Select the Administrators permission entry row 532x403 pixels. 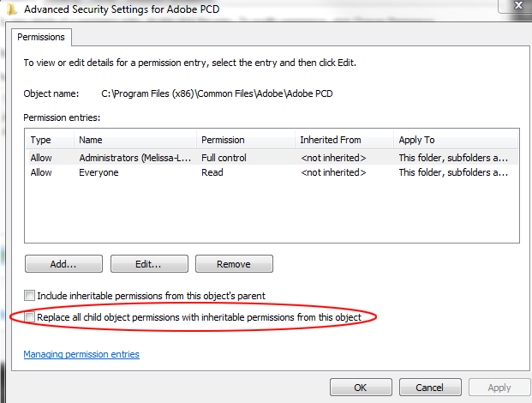(x=272, y=158)
